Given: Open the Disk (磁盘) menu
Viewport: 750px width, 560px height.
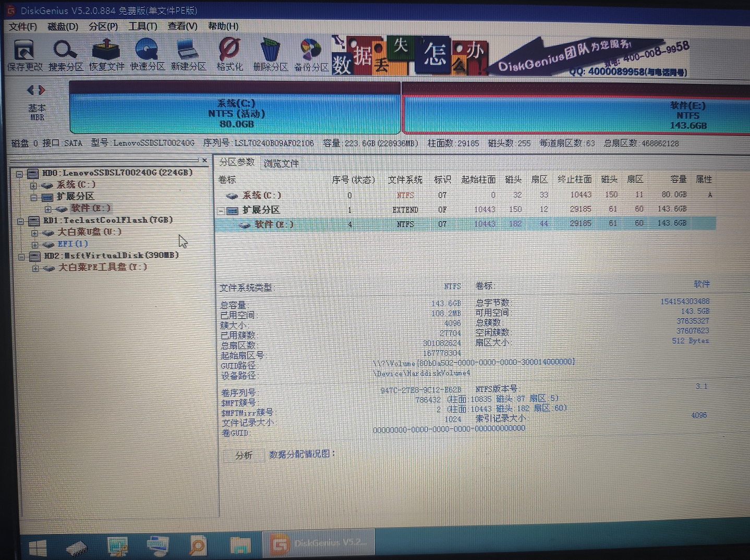Looking at the screenshot, I should point(63,26).
